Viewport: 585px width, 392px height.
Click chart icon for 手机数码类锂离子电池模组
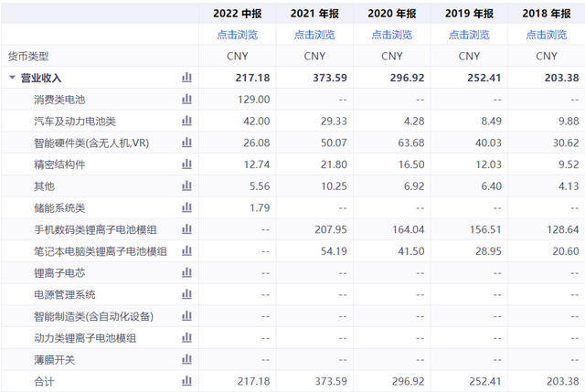pyautogui.click(x=186, y=229)
